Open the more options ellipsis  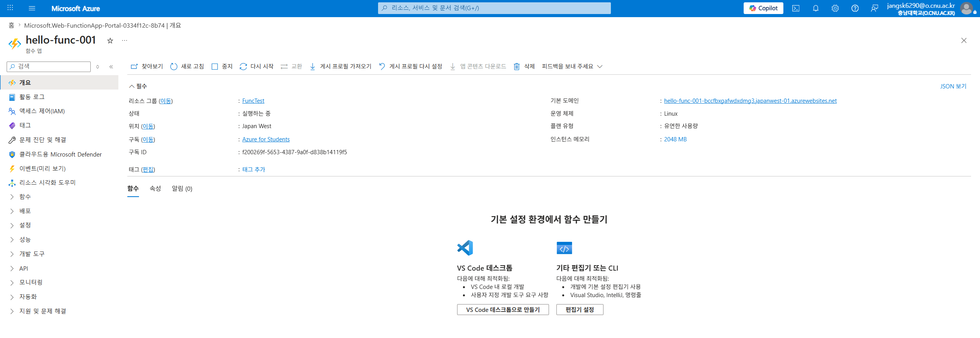(x=125, y=40)
